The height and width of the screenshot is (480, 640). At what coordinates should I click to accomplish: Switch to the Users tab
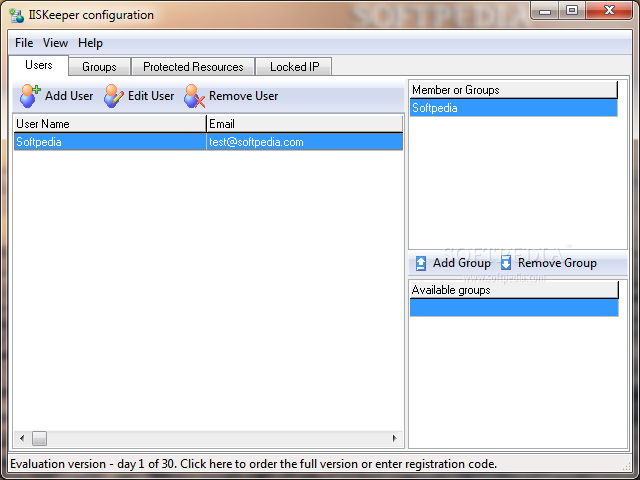[39, 65]
